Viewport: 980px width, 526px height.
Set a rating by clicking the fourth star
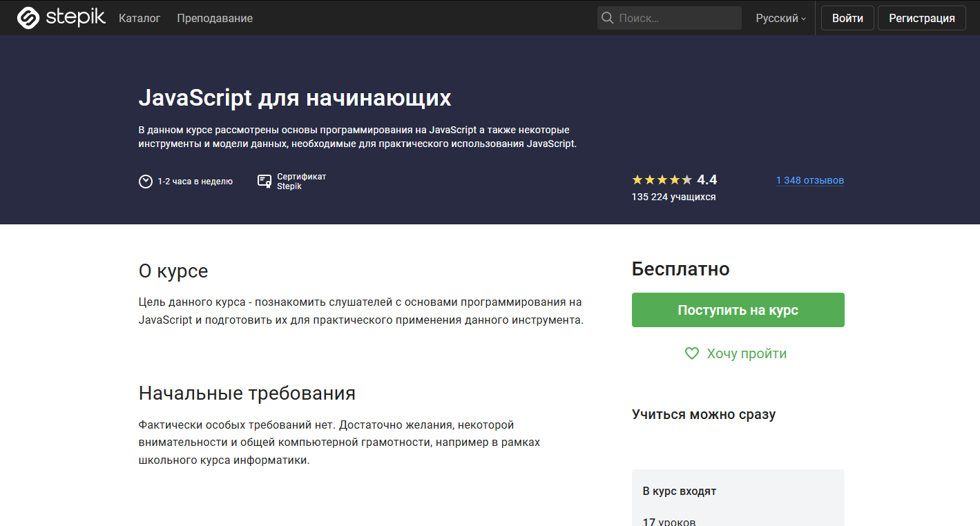point(675,179)
